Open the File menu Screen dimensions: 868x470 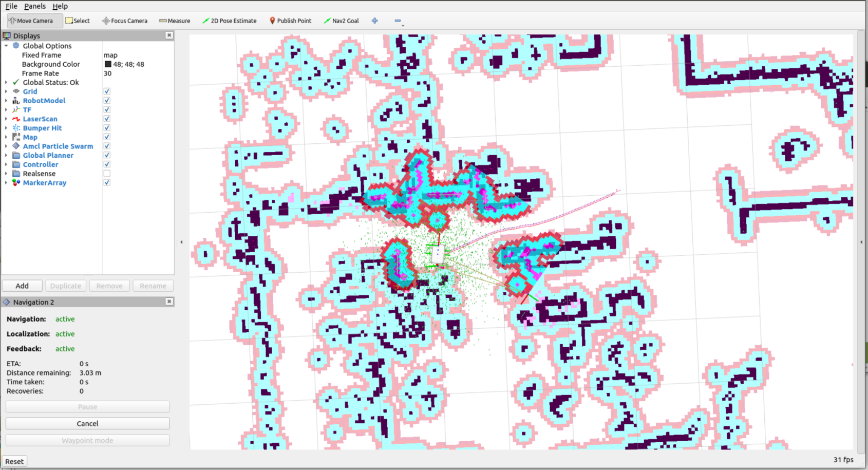click(11, 6)
